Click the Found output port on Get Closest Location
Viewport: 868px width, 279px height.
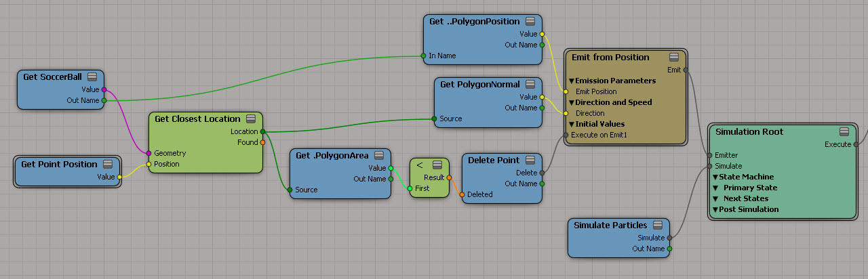(262, 142)
